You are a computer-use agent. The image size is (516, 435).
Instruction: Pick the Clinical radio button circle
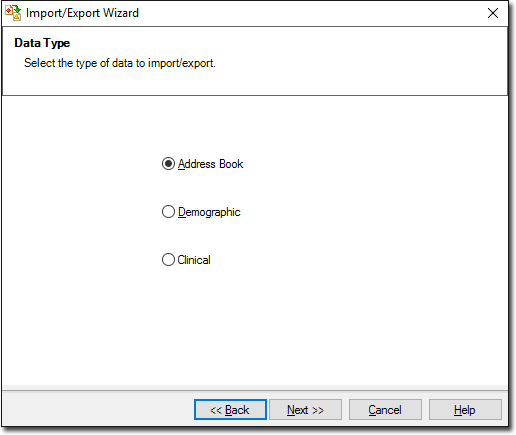[168, 260]
